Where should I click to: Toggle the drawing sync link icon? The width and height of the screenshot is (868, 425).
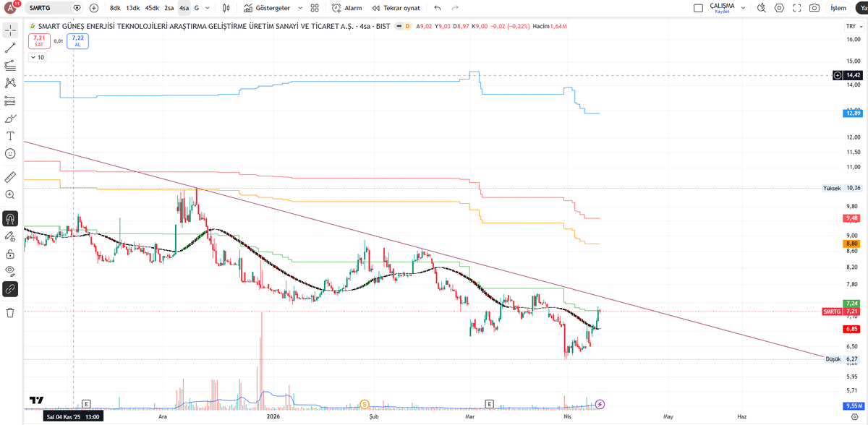click(x=10, y=289)
